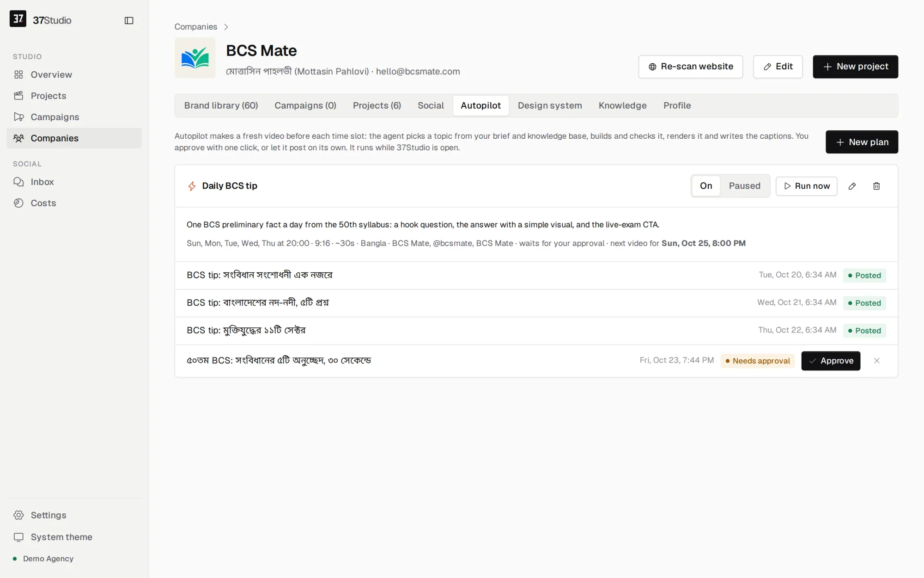The height and width of the screenshot is (578, 924).
Task: Collapse the sidebar with panel icon
Action: (129, 20)
